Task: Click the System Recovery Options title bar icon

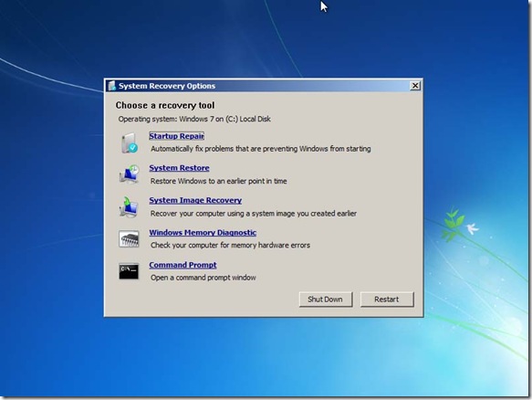Action: tap(111, 86)
